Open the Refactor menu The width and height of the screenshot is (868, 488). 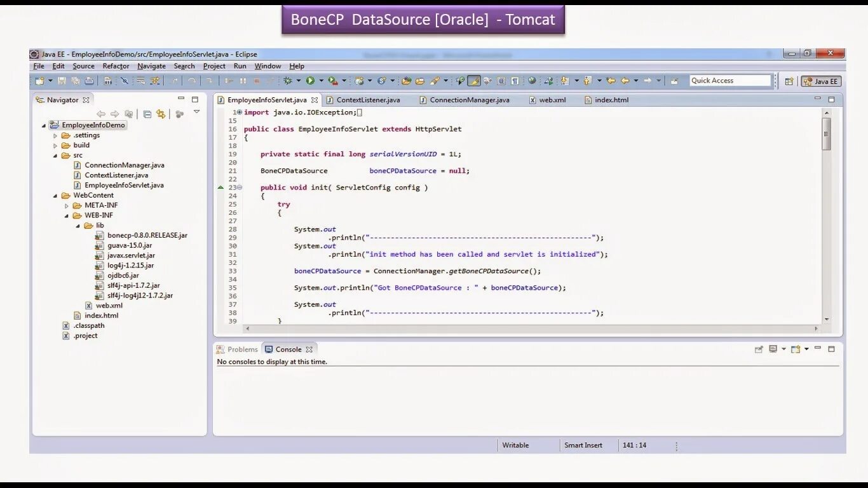coord(116,66)
